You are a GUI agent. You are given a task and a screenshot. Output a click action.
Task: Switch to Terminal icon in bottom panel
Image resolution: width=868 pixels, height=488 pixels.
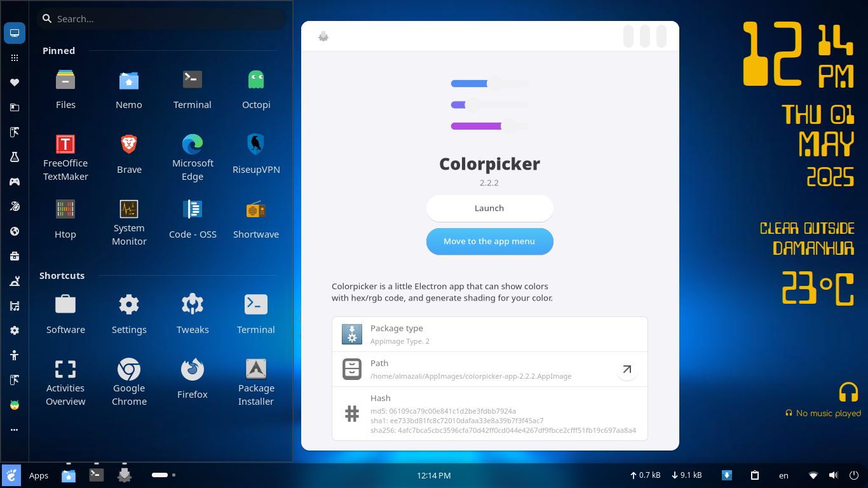tap(97, 475)
